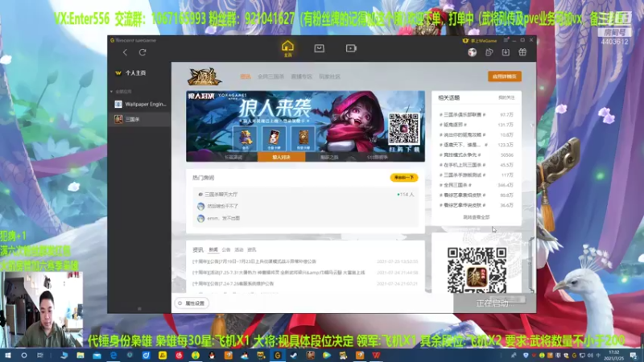Open the topic showing 117万
Image resolution: width=644 pixels, height=362 pixels.
tap(477, 175)
